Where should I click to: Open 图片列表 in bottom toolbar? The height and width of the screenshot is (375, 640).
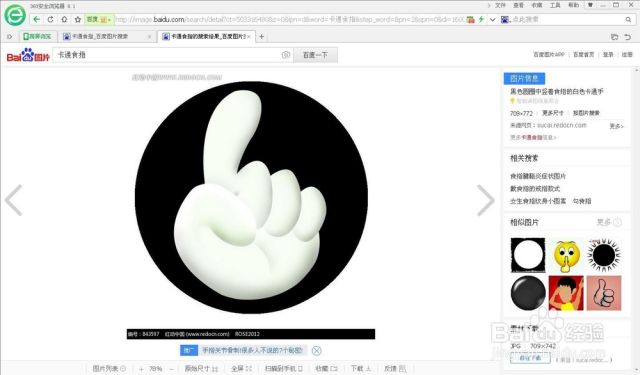(x=109, y=368)
